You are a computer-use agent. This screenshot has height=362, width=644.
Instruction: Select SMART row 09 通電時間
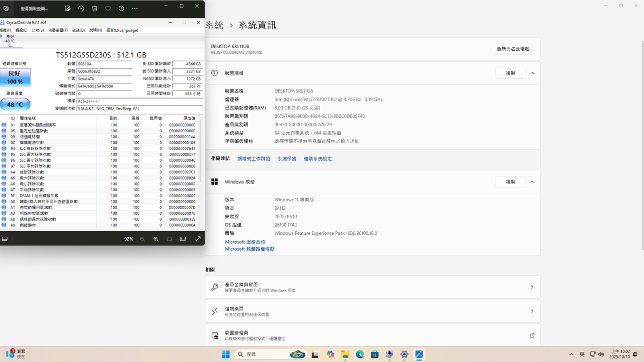click(x=99, y=137)
